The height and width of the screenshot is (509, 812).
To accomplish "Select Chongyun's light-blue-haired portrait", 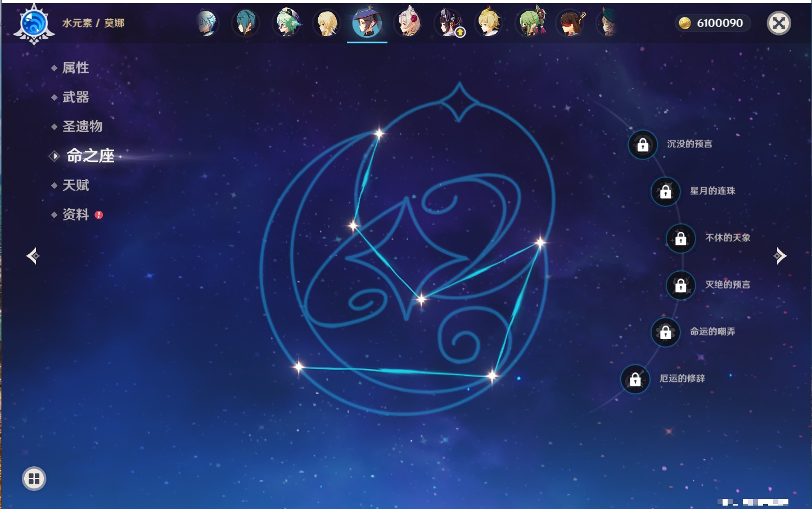I will coord(206,24).
